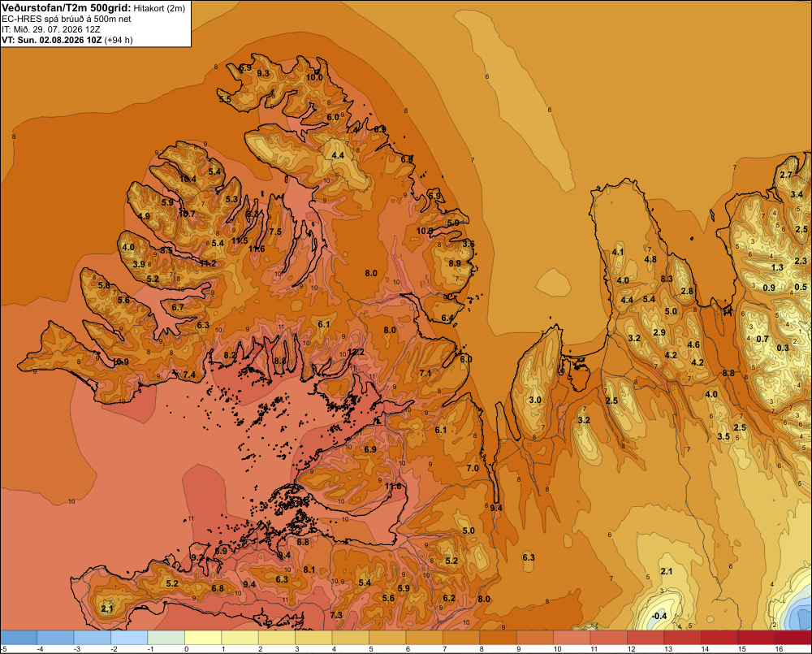
Task: Select the pale green legend swatch between -1 and 0
Action: tap(166, 637)
